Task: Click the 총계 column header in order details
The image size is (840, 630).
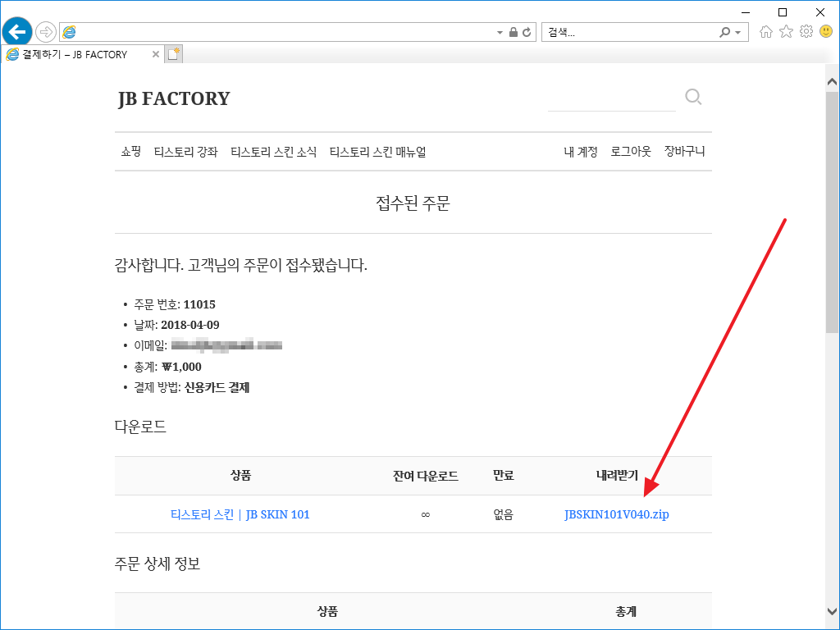Action: tap(626, 611)
